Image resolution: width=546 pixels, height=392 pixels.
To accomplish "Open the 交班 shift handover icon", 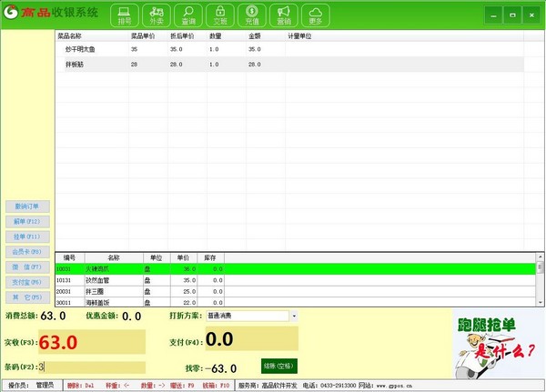I will (219, 15).
